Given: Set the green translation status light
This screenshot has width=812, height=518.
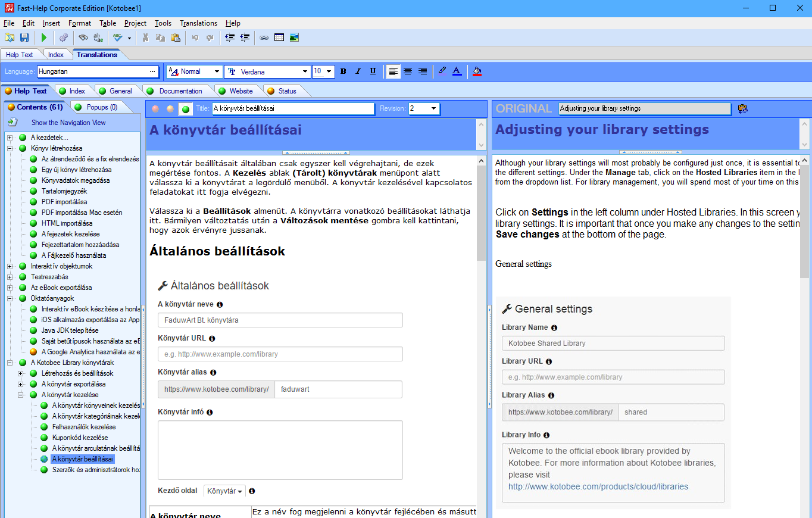Looking at the screenshot, I should [186, 109].
